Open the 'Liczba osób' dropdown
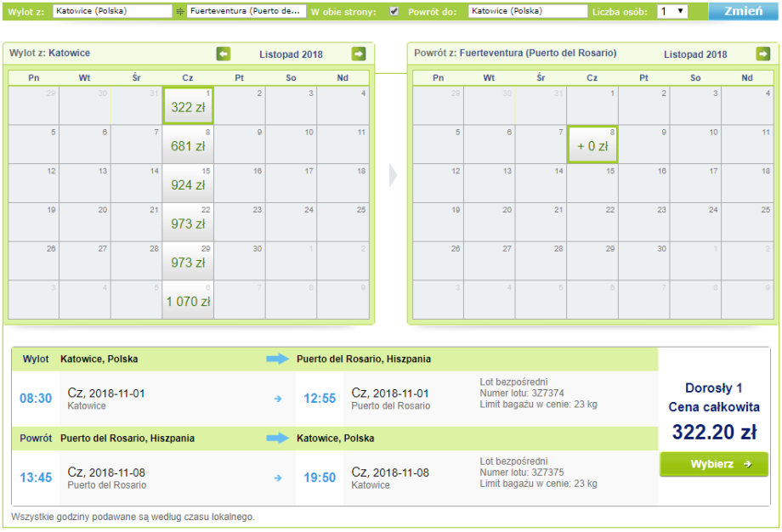The height and width of the screenshot is (532, 782). tap(672, 12)
